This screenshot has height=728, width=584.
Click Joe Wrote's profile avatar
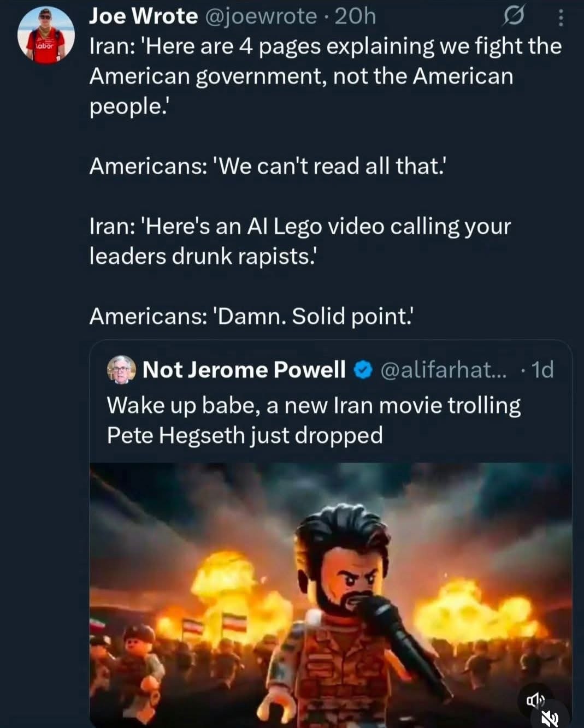pyautogui.click(x=46, y=37)
